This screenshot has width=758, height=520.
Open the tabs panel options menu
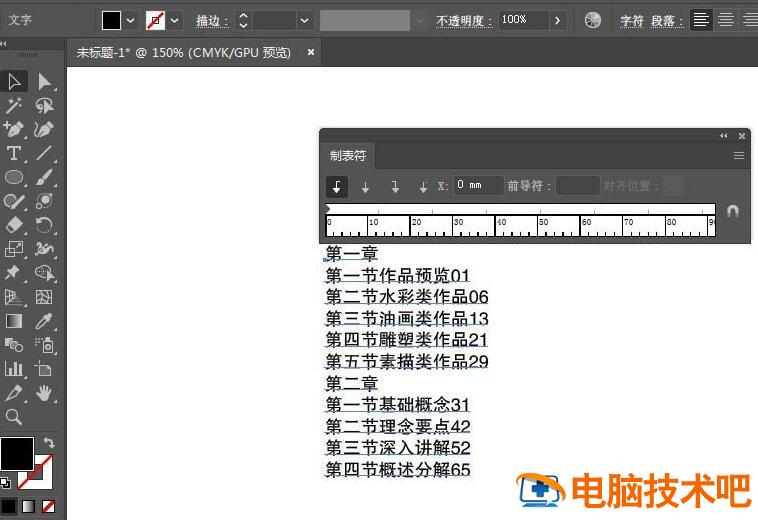pos(739,156)
